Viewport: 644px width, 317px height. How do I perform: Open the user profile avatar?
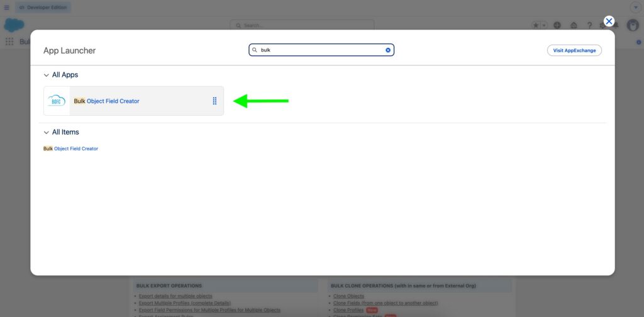point(633,25)
